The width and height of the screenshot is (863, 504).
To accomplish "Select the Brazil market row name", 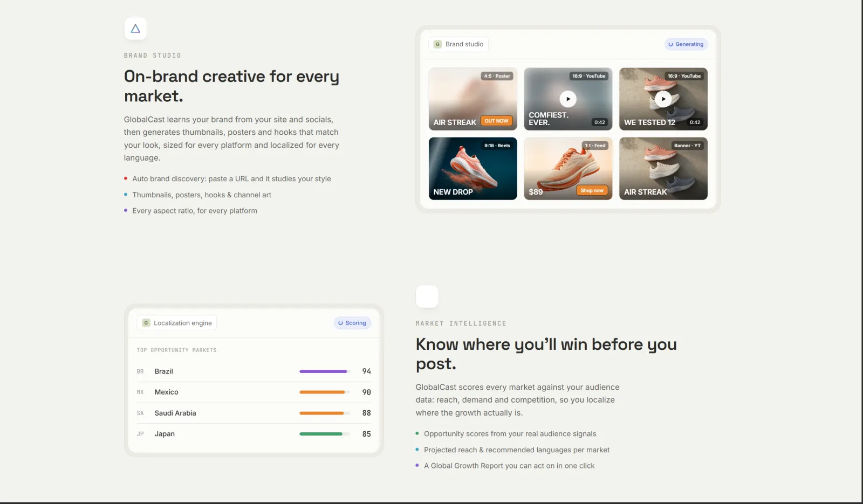I will click(164, 371).
